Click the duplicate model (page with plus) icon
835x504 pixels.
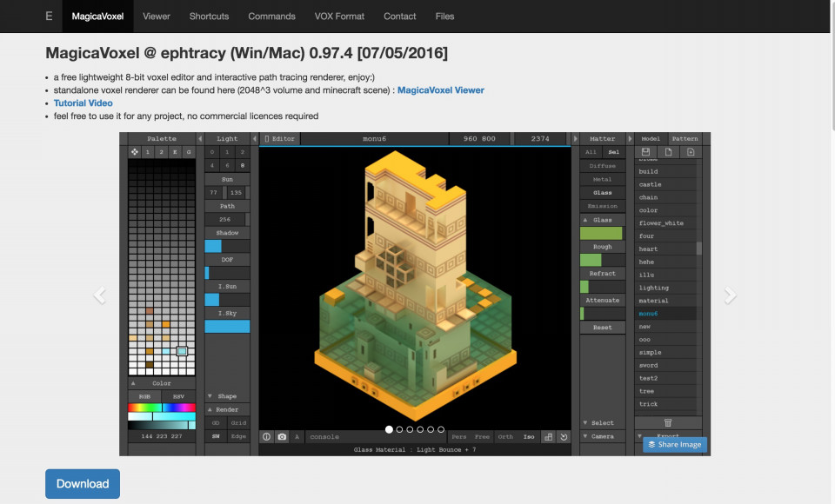point(691,152)
